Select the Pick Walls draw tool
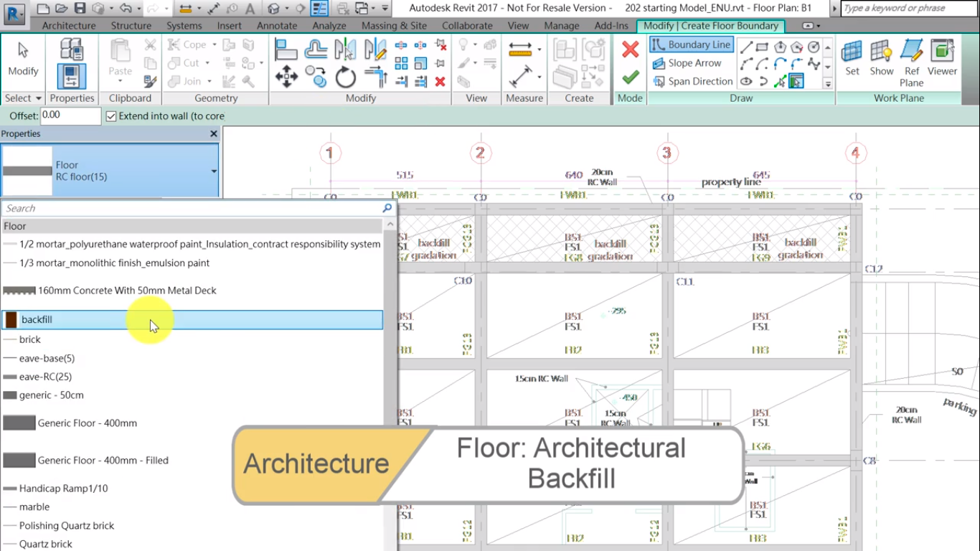This screenshot has width=980, height=551. (x=796, y=82)
